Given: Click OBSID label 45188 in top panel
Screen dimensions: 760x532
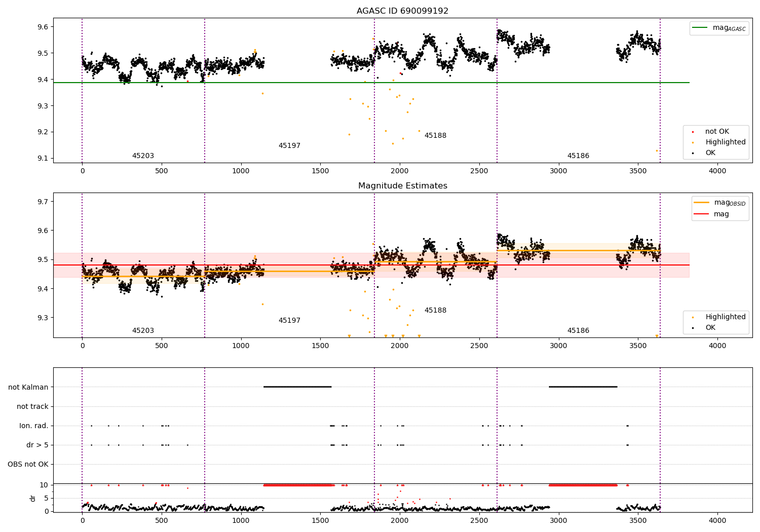Looking at the screenshot, I should (435, 135).
